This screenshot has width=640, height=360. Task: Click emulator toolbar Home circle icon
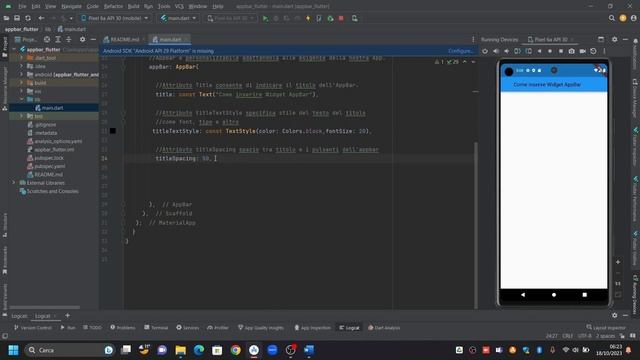click(550, 51)
